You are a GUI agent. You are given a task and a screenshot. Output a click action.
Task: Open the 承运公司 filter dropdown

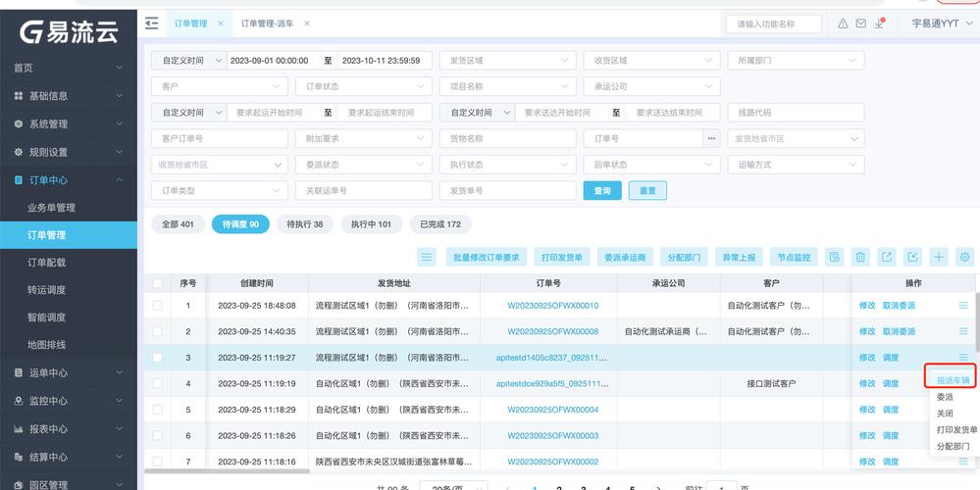coord(652,87)
